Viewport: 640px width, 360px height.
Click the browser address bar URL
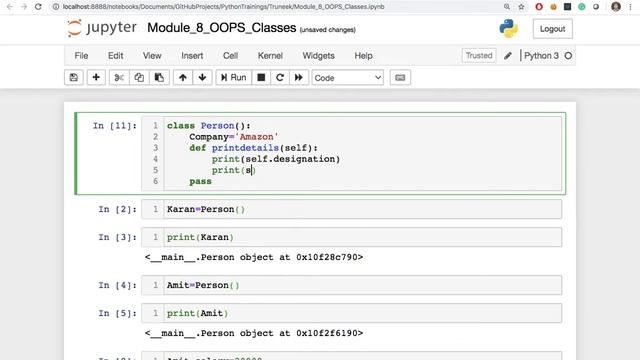point(223,7)
